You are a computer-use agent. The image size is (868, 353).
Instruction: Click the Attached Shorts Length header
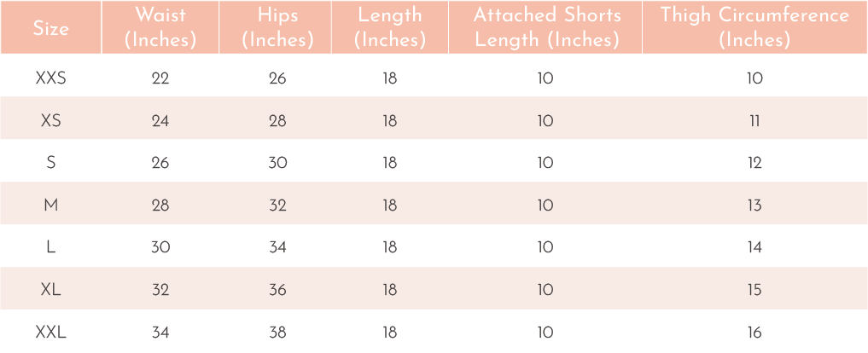coord(545,27)
